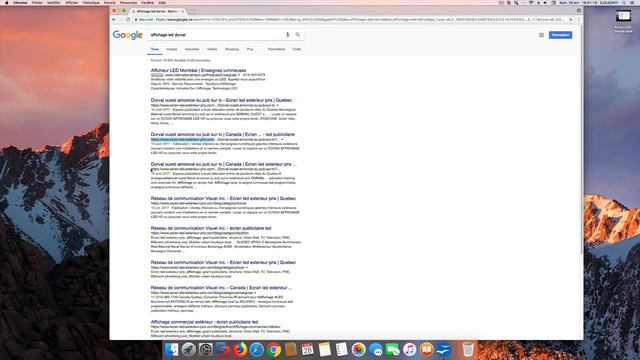
Task: Open the Chrome application menu
Action: coord(20,2)
